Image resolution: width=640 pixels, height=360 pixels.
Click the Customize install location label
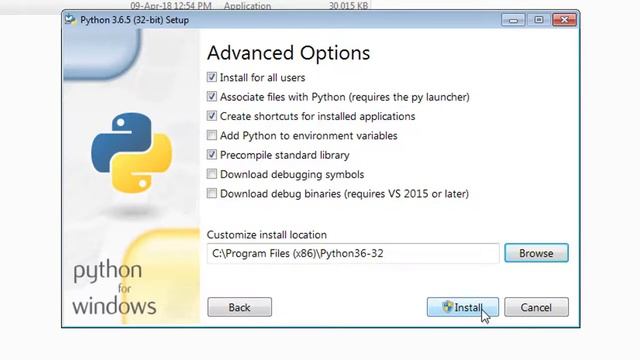click(x=267, y=235)
